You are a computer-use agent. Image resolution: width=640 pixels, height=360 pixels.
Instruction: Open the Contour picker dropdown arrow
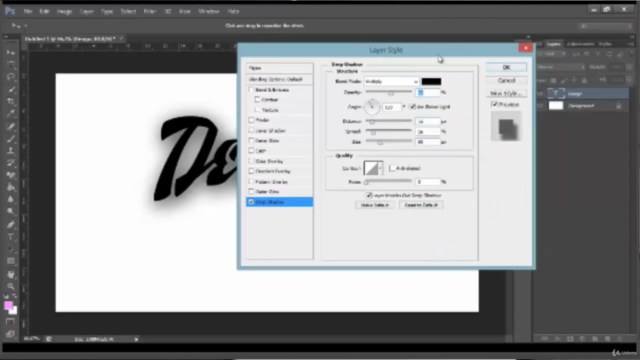point(380,168)
